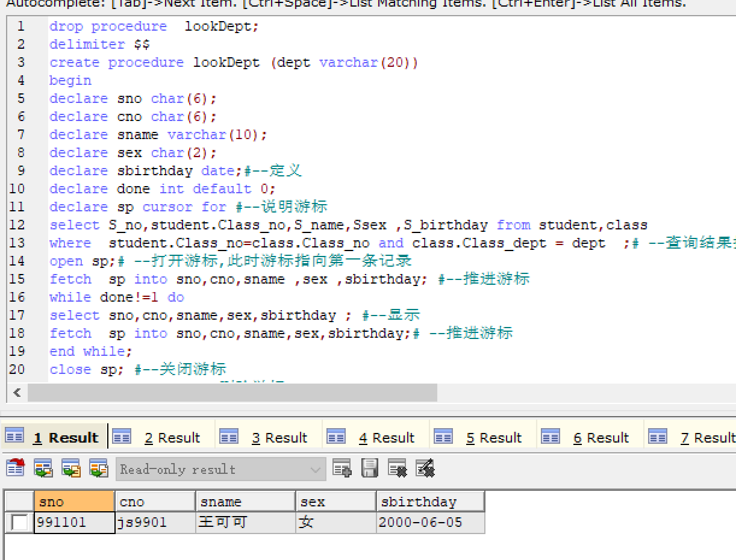This screenshot has height=560, width=736.
Task: Click 'sbirthday' in declare line 9
Action: [x=155, y=171]
